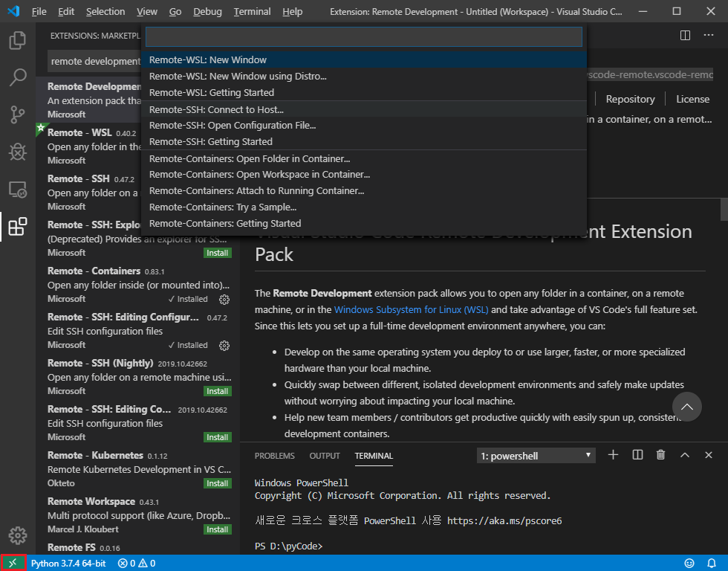Choose Remote-Containers: Getting Started
Screen dimensions: 728x571
(364, 224)
